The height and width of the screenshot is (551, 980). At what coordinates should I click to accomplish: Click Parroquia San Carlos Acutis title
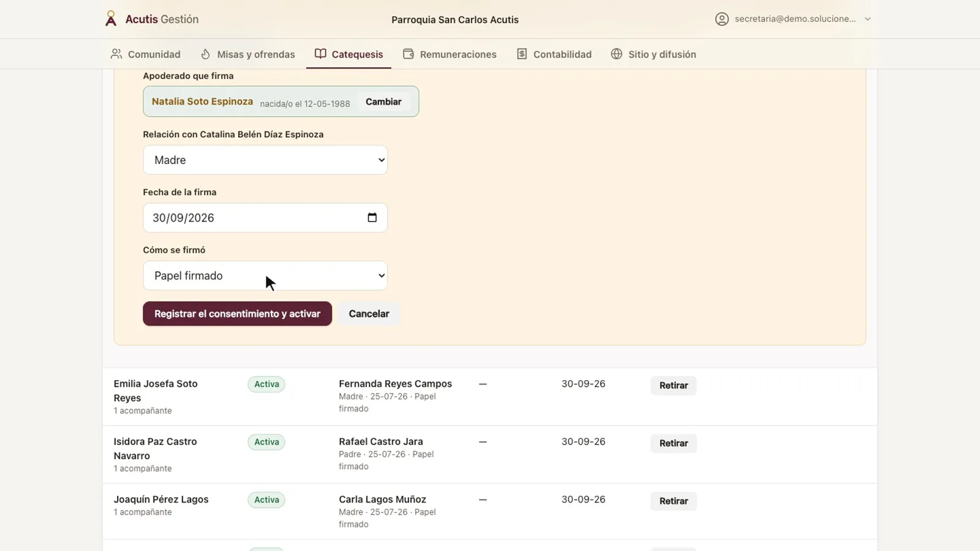454,20
